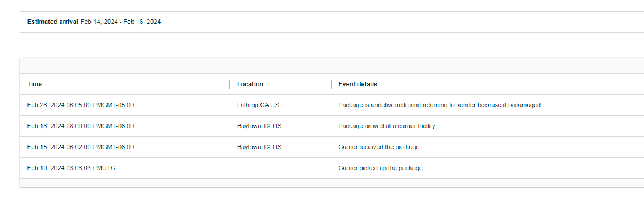This screenshot has width=644, height=211.
Task: Click the Estimated arrival label
Action: click(53, 22)
